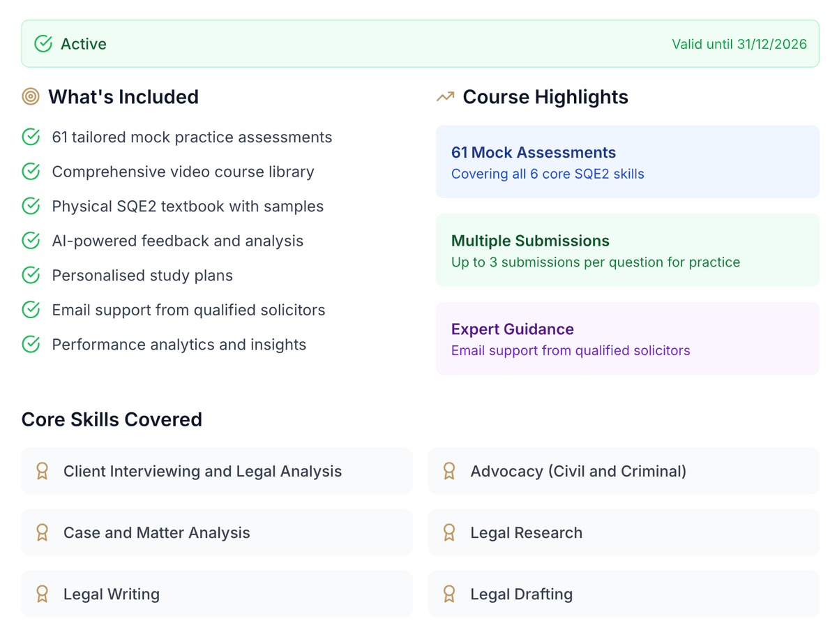Toggle the checkmark on Performance analytics and insights
Viewport: 837px width, 644px height.
pos(31,344)
